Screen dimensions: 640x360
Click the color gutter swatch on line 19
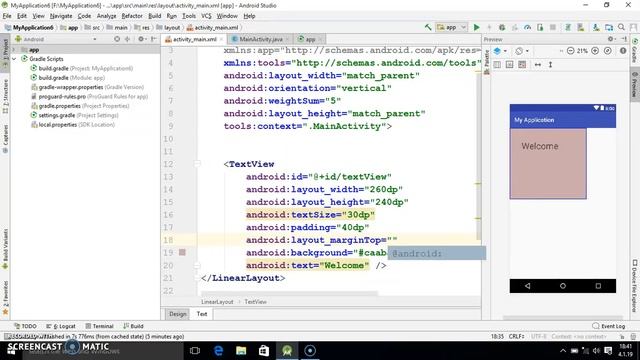(x=182, y=253)
